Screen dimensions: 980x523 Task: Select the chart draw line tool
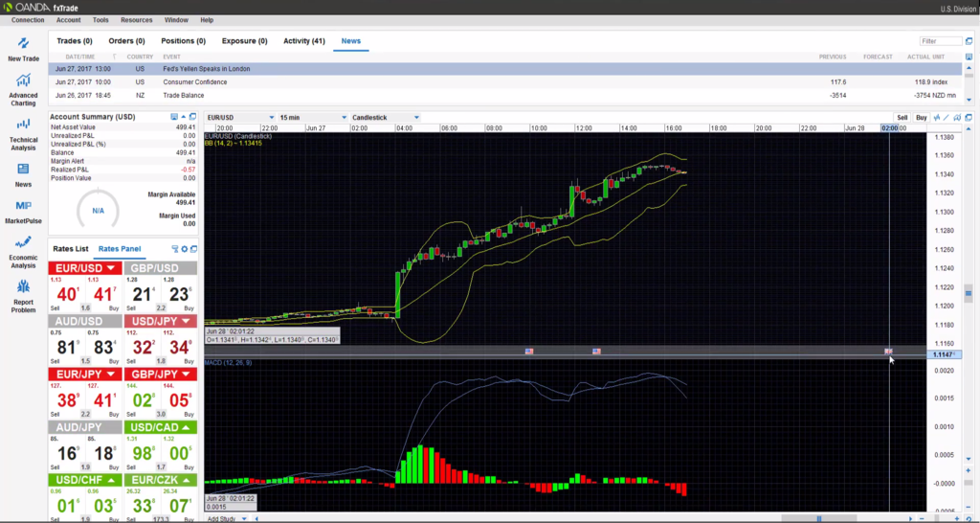(946, 117)
